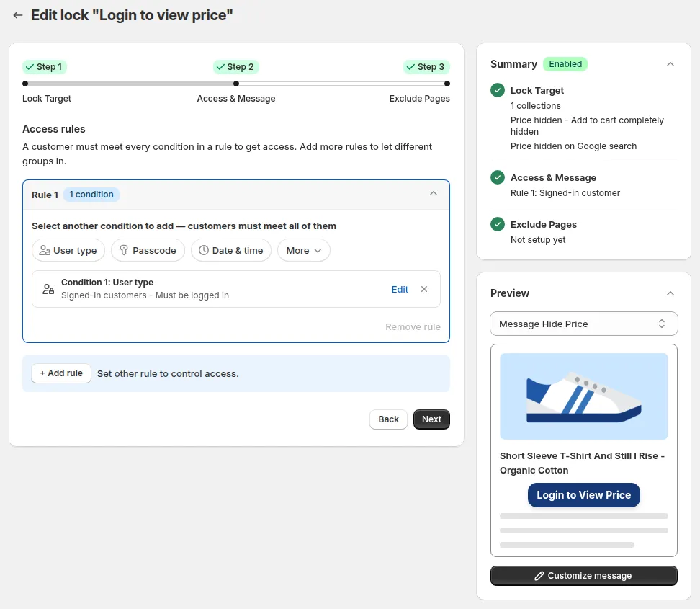700x609 pixels.
Task: Click Remove rule link
Action: 413,326
